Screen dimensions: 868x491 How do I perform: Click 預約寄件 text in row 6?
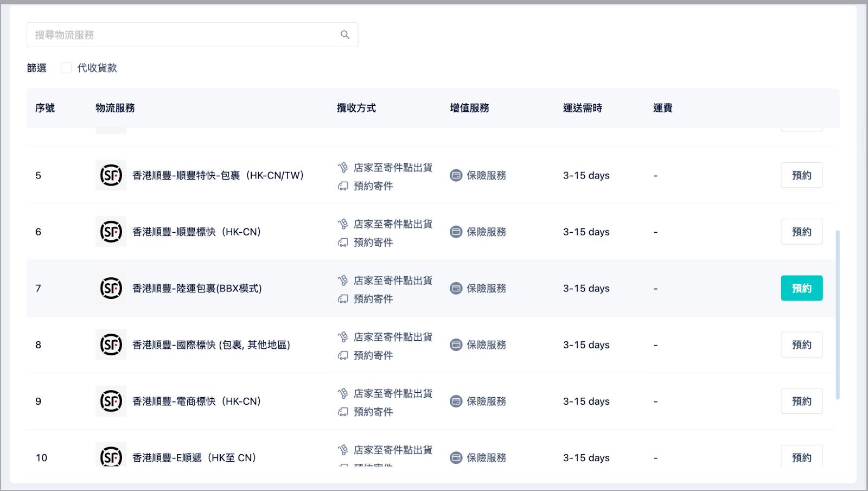[x=373, y=243]
